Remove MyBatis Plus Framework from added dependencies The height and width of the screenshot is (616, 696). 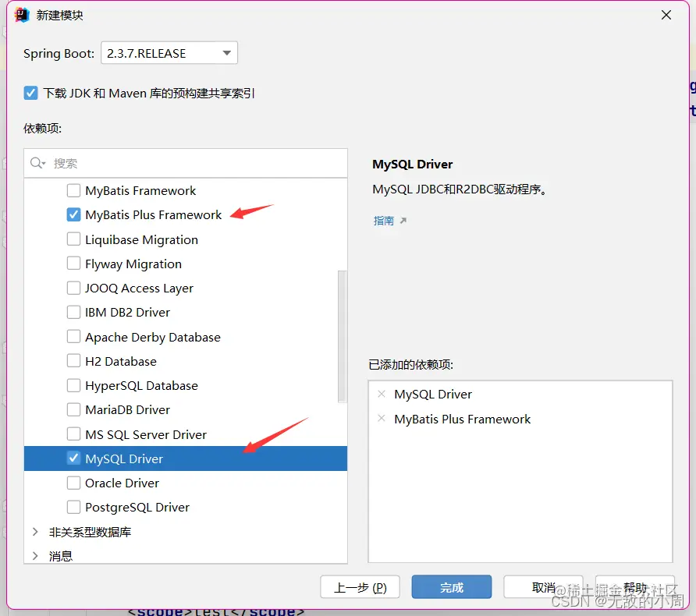point(382,418)
